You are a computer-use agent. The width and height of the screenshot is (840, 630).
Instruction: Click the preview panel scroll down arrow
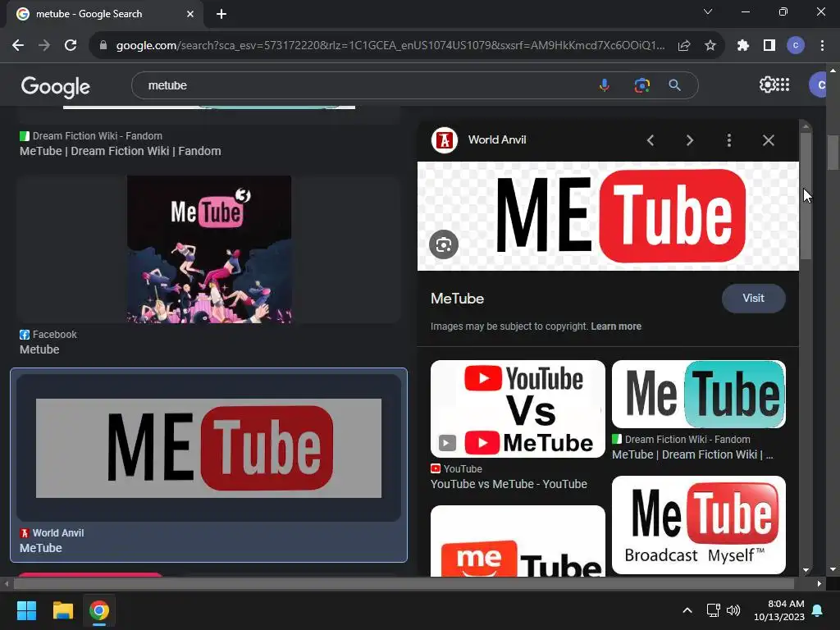tap(806, 571)
